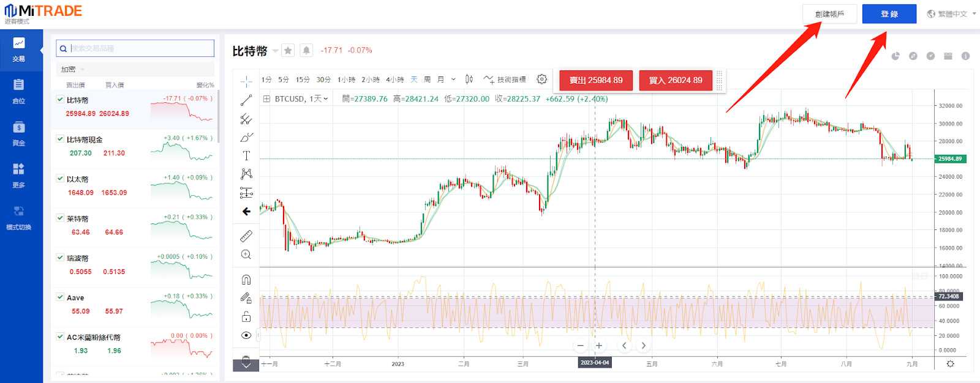Zoom in the chart with plus button
Viewport: 980px width, 383px height.
[x=599, y=346]
